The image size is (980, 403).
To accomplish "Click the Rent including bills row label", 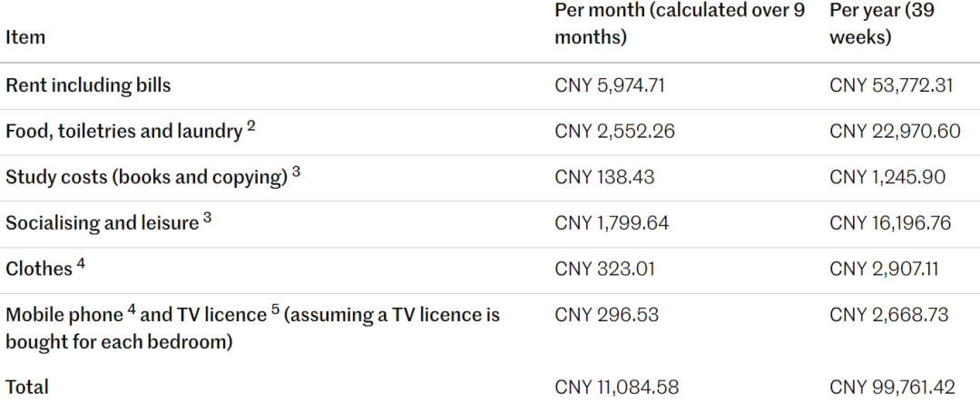I will tap(88, 85).
